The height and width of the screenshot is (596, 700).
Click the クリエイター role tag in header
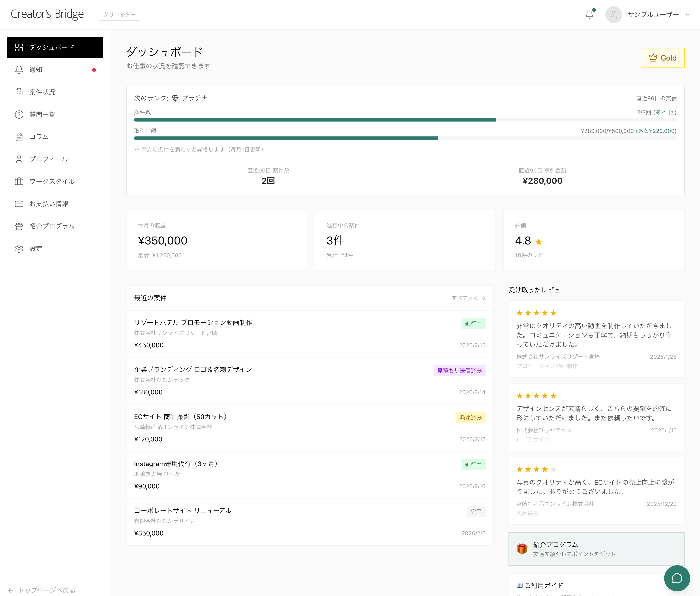[119, 14]
